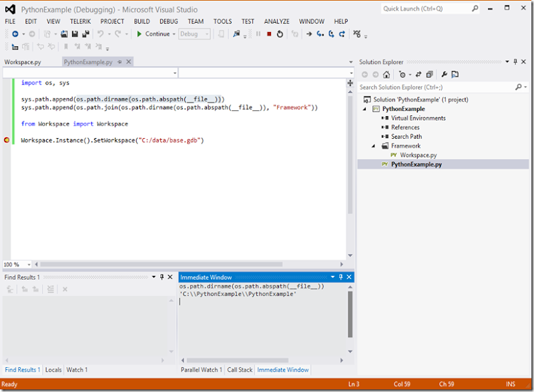Open the FILE menu
The image size is (534, 392).
[x=10, y=21]
